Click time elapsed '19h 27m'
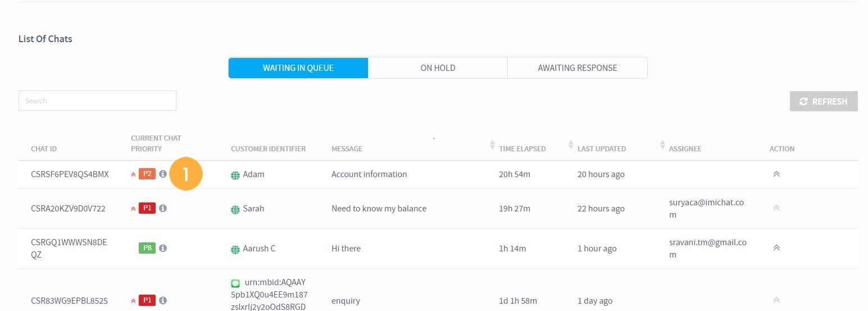 pos(515,209)
